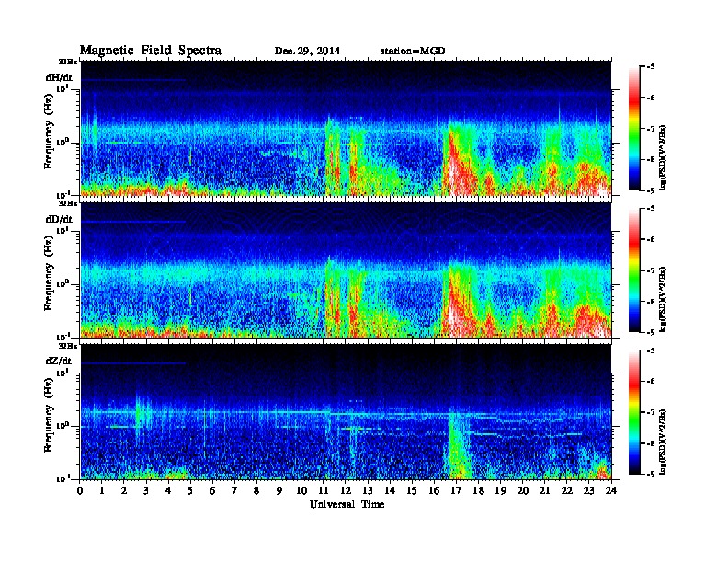
Task: Click hour "6" on the Universal Time axis
Action: tap(213, 491)
